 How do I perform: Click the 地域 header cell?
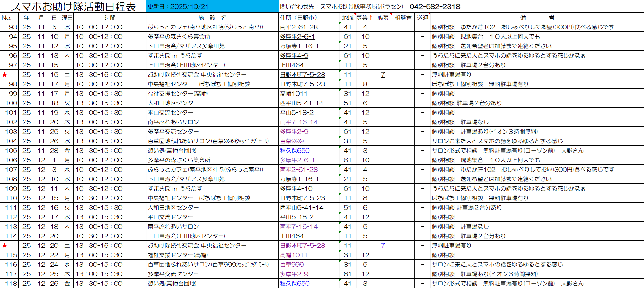pyautogui.click(x=348, y=18)
